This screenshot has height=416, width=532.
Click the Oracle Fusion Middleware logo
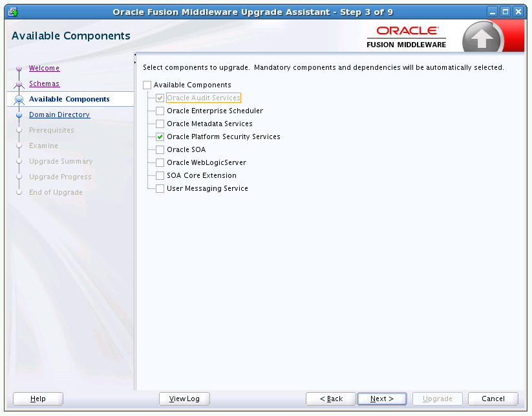[407, 37]
